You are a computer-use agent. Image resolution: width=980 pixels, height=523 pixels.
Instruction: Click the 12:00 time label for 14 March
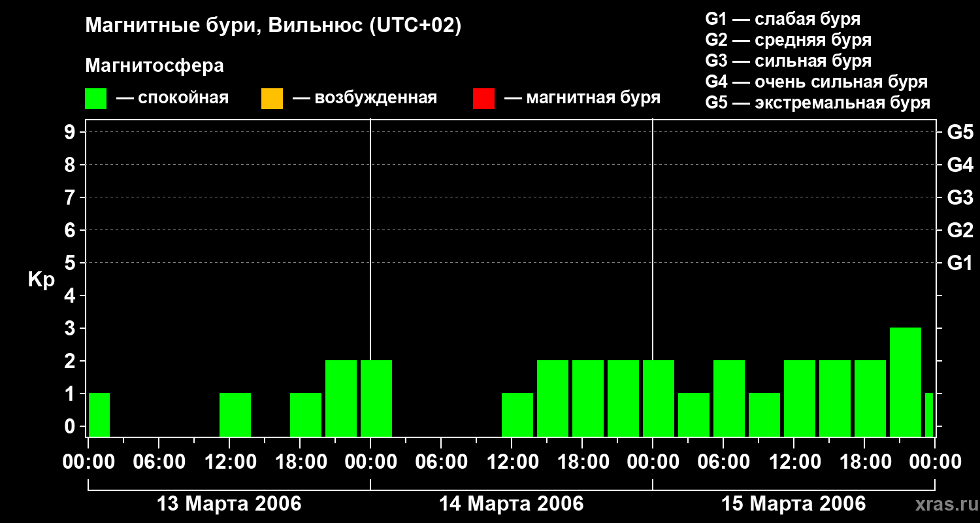[x=512, y=462]
